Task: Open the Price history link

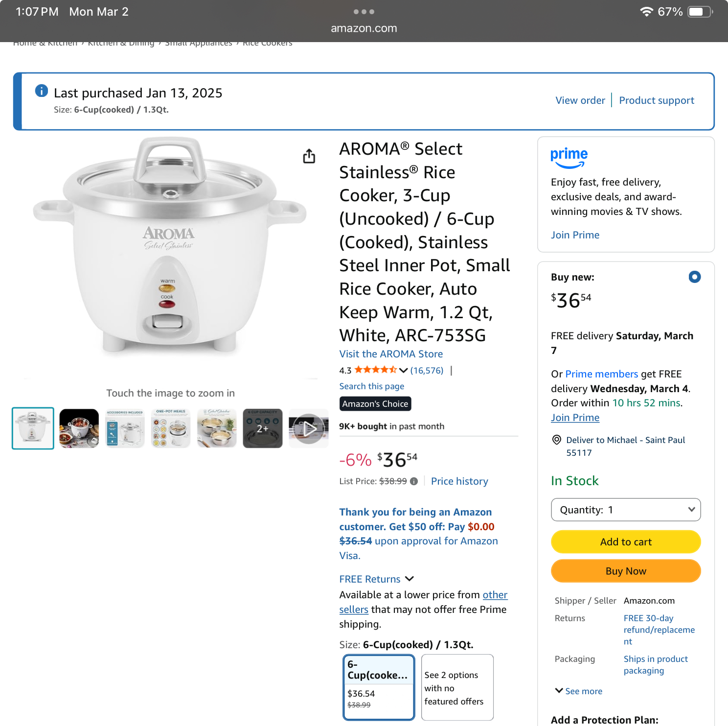Action: [459, 481]
